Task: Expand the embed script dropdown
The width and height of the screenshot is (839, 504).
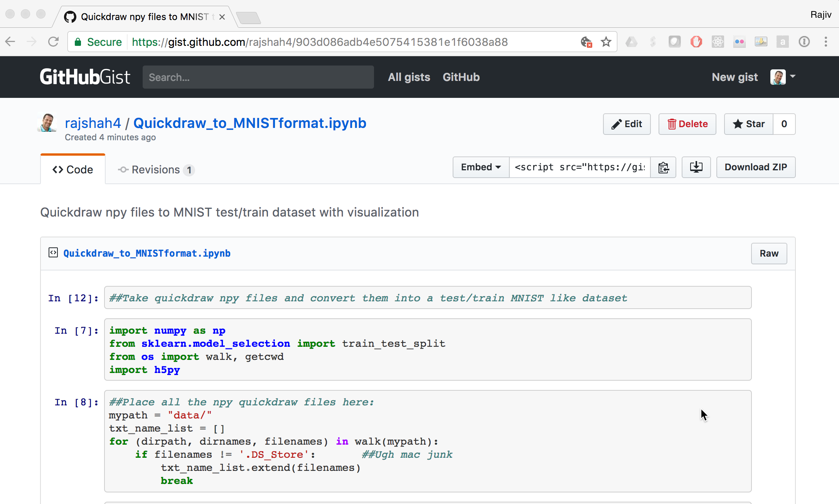Action: pos(479,167)
